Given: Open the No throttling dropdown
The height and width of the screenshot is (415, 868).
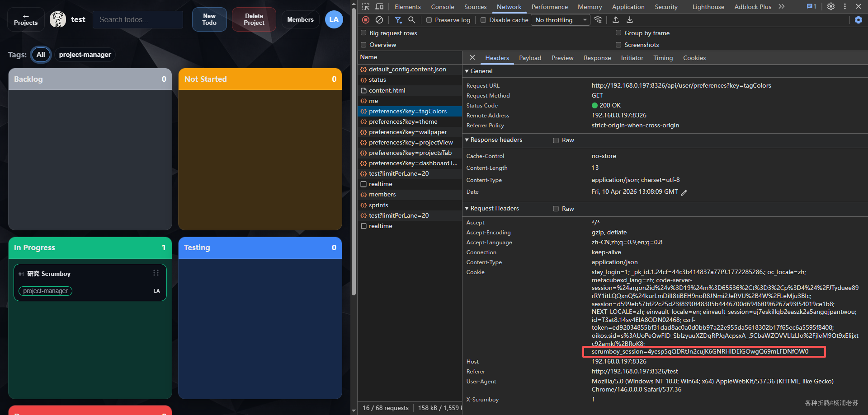Looking at the screenshot, I should click(561, 20).
